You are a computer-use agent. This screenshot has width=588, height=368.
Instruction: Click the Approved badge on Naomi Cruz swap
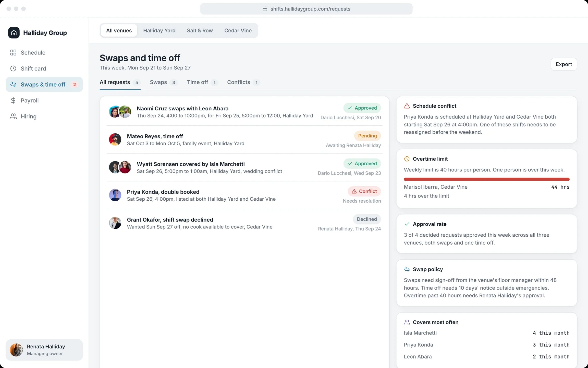coord(362,108)
